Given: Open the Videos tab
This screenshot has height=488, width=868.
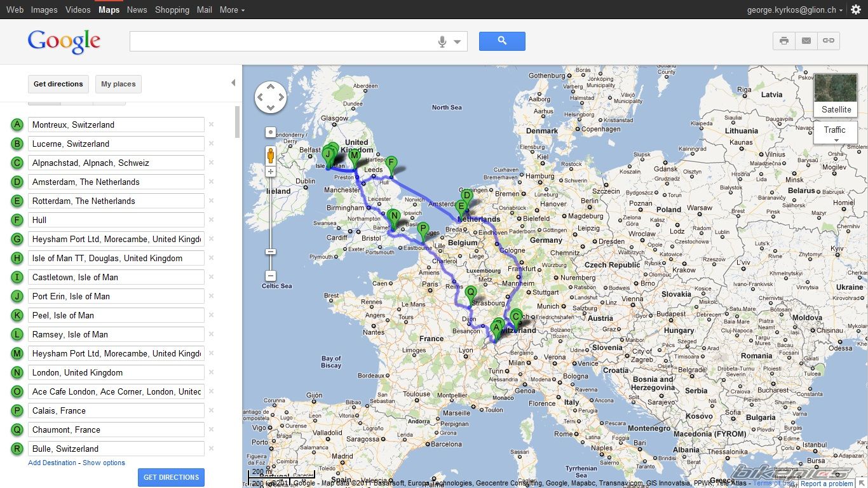Looking at the screenshot, I should (x=78, y=10).
